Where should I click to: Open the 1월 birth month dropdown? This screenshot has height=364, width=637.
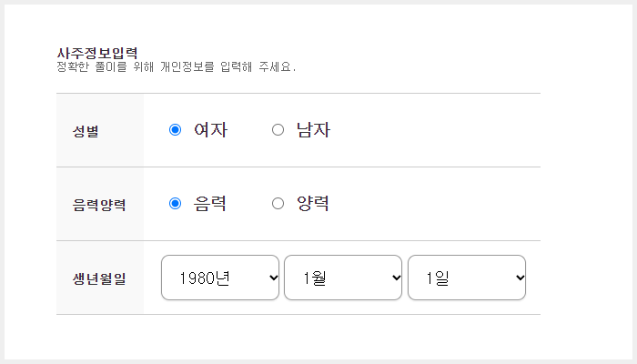point(343,278)
